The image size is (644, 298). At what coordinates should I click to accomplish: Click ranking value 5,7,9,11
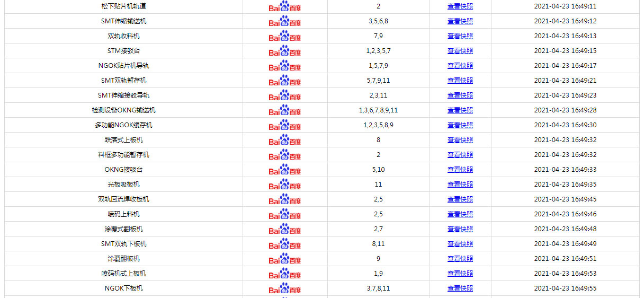tap(378, 81)
